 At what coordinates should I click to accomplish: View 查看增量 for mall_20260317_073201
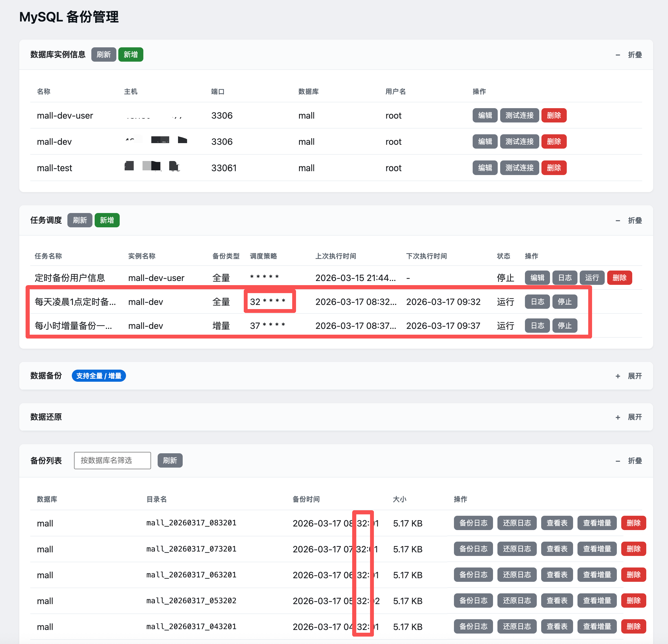click(597, 549)
